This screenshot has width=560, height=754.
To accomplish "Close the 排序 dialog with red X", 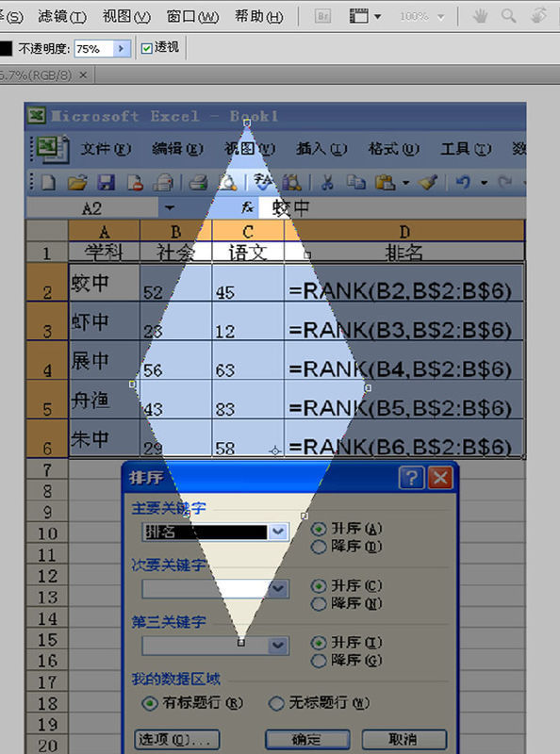I will [x=440, y=478].
